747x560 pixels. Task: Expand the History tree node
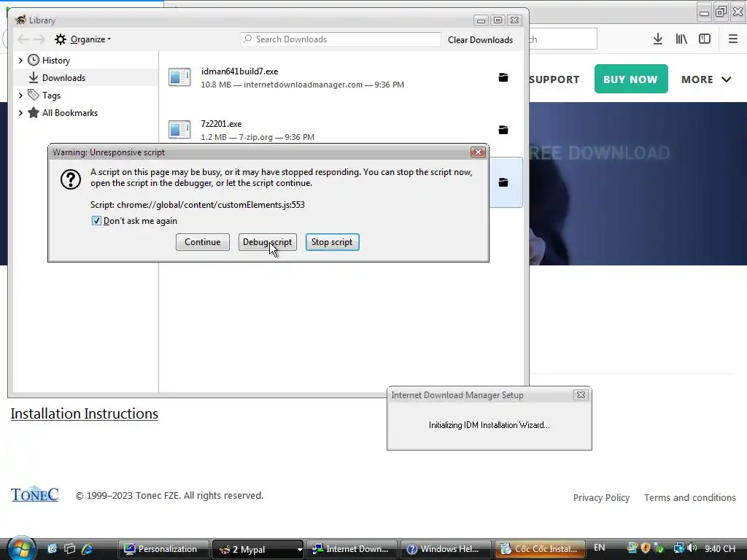click(20, 60)
